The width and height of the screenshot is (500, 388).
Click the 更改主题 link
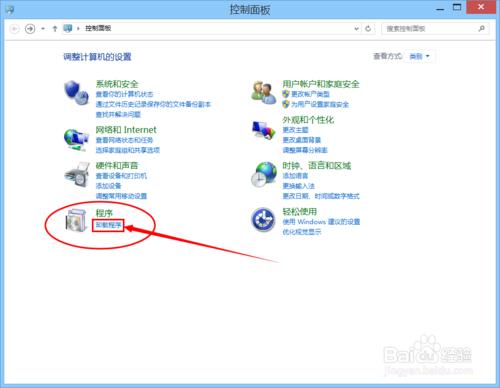(295, 130)
